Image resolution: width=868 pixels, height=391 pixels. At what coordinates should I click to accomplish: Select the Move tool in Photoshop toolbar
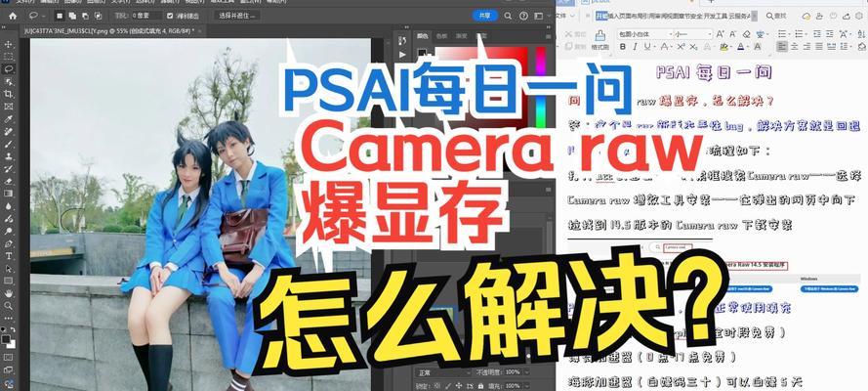9,44
